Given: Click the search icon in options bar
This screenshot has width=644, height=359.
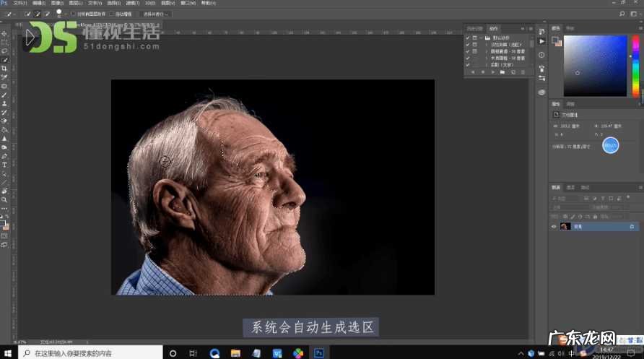Looking at the screenshot, I should click(x=622, y=13).
